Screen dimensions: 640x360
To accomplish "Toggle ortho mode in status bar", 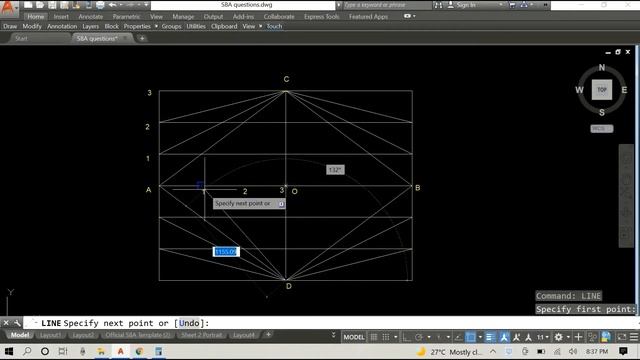I will coord(406,337).
